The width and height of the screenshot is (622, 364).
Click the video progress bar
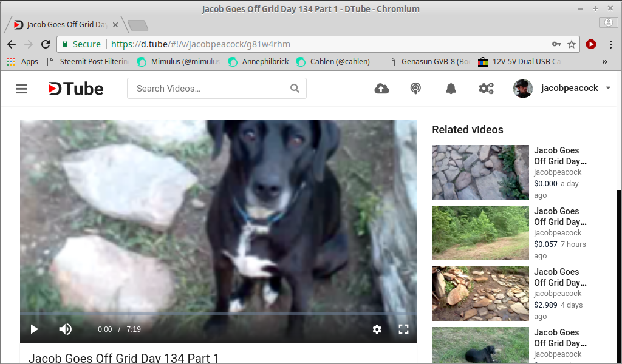[x=219, y=313]
